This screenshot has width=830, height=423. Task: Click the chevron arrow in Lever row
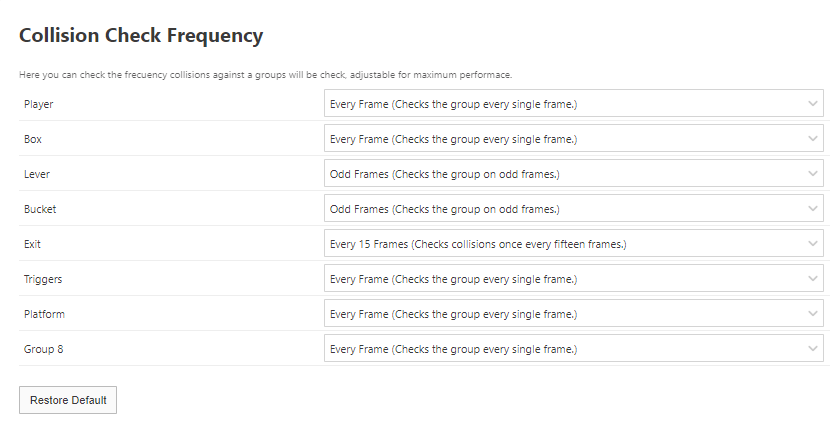[x=812, y=174]
